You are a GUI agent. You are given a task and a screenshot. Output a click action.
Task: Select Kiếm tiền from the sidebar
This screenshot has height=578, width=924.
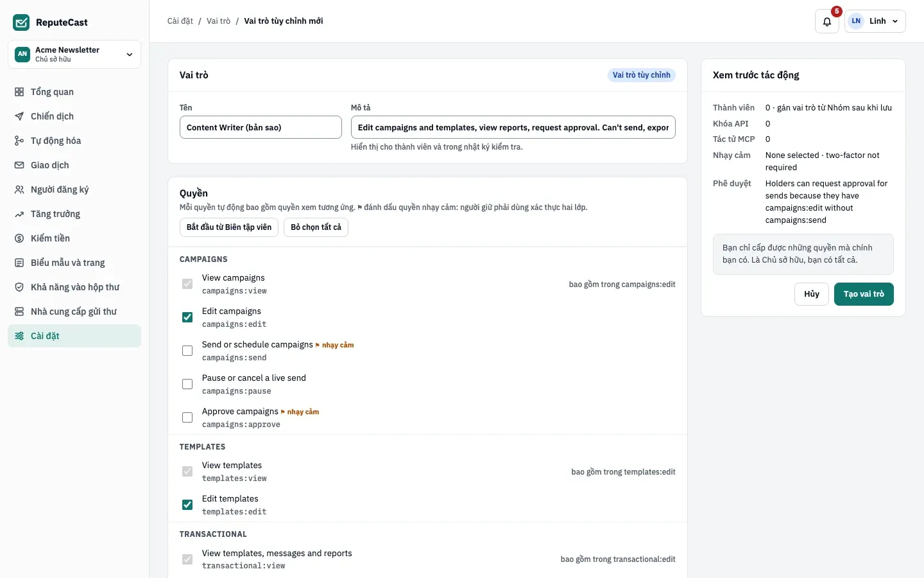click(74, 238)
